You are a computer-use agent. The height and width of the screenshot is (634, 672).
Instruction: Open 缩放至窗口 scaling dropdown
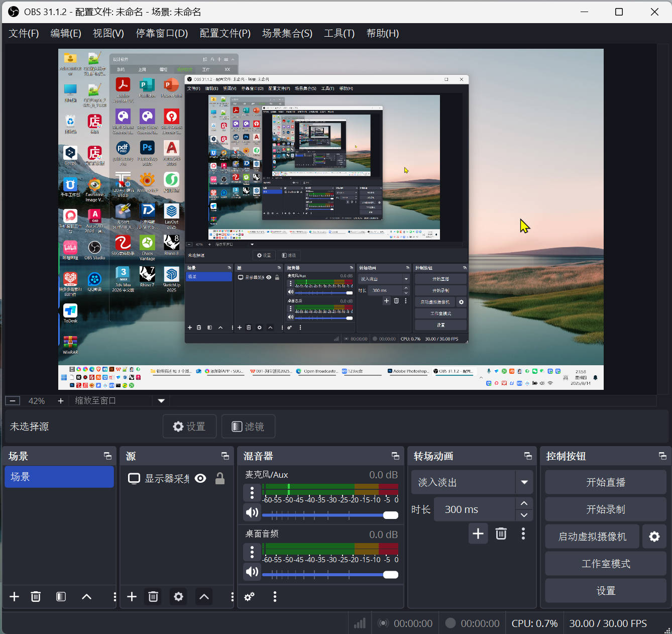161,400
